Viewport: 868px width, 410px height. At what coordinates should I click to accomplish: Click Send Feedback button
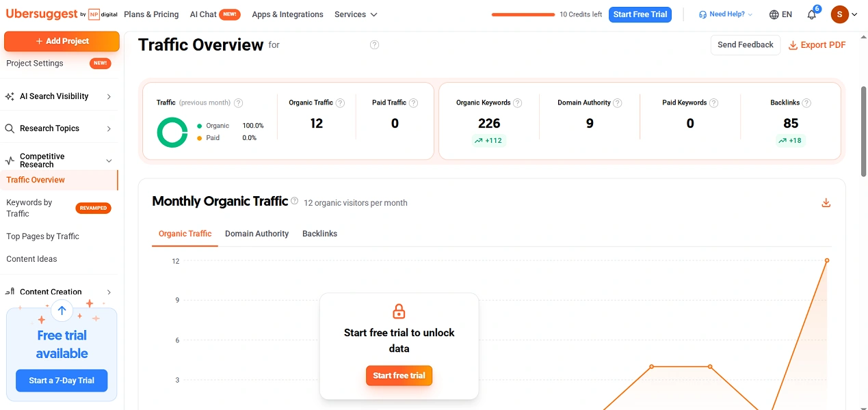746,45
